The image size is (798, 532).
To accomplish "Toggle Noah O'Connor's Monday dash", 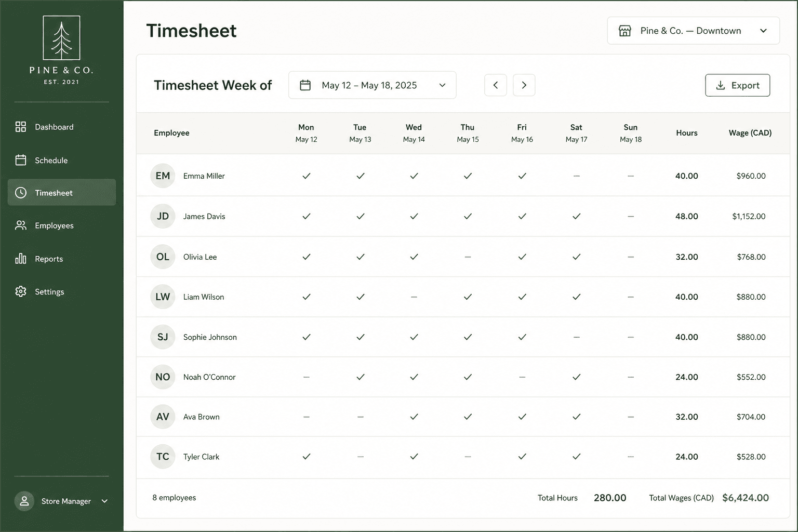I will (x=307, y=377).
